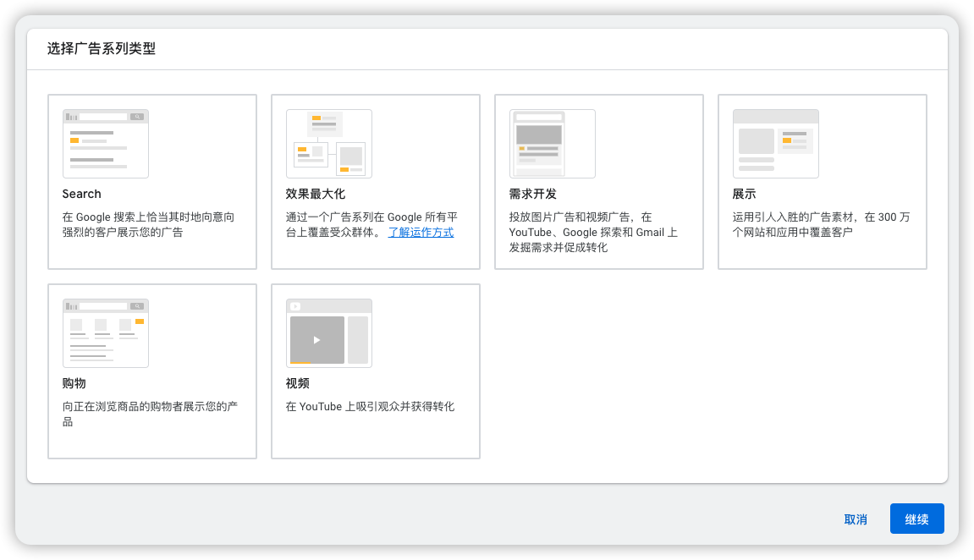The image size is (974, 560).
Task: Click the 展示 campaign illustration icon
Action: click(x=775, y=144)
